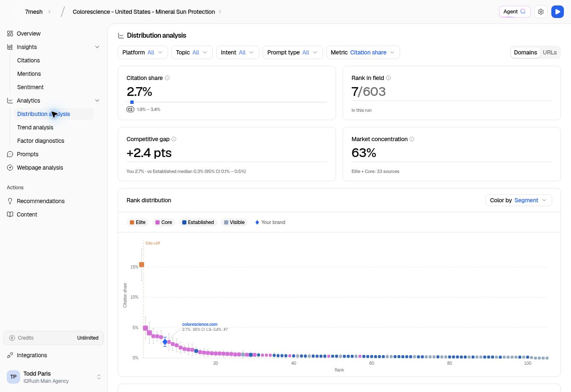Switch view to Domains
Screen dimensions: 571x392
point(525,52)
